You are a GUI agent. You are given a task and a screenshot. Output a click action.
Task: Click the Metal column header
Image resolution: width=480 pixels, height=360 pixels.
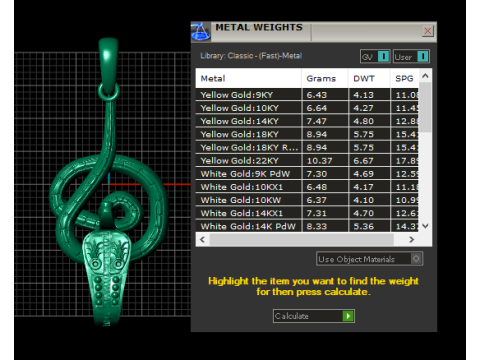coord(248,79)
